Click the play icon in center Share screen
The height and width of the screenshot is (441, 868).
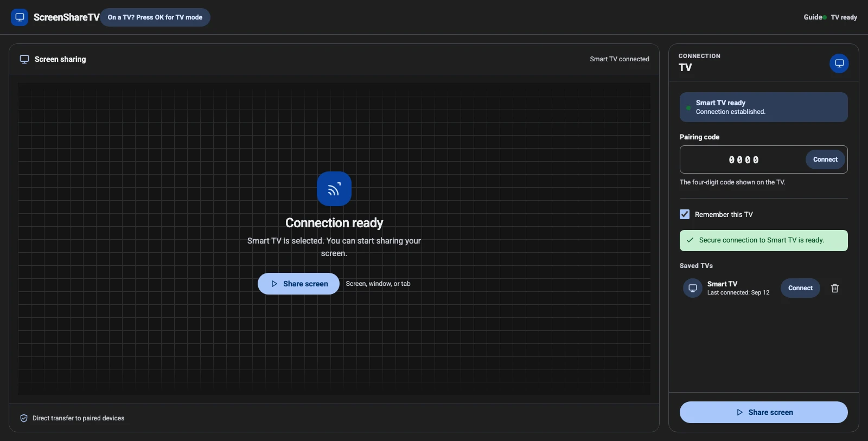point(274,284)
